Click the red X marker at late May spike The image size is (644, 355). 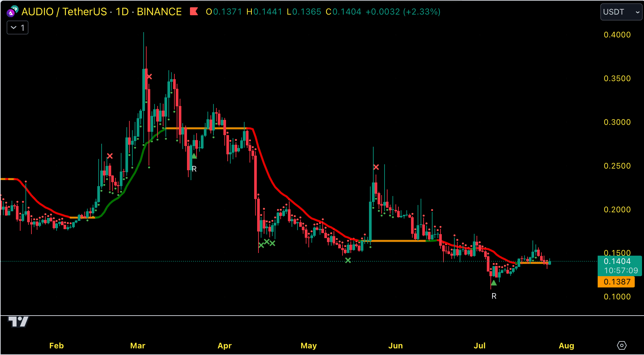tap(376, 167)
